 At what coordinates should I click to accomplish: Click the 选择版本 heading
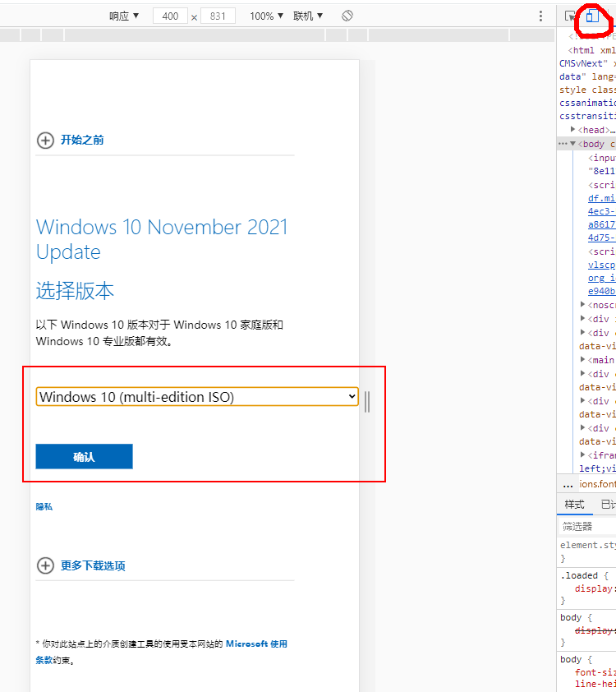tap(75, 291)
